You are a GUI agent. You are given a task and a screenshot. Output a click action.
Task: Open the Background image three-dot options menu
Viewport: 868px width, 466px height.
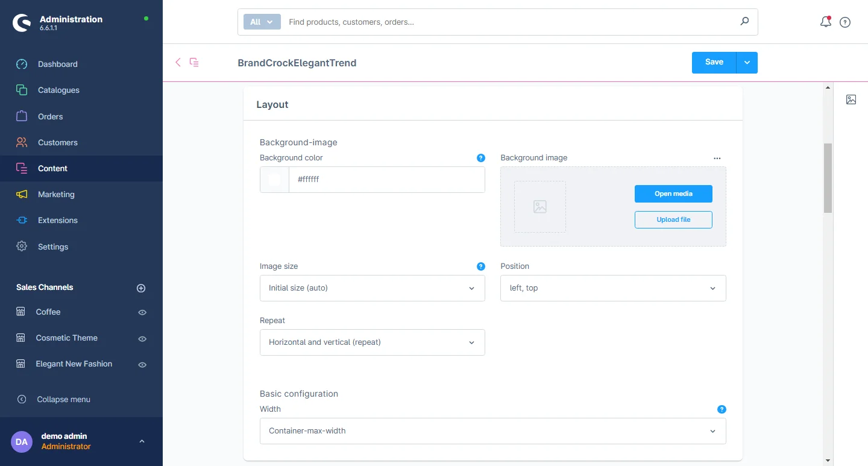click(717, 158)
